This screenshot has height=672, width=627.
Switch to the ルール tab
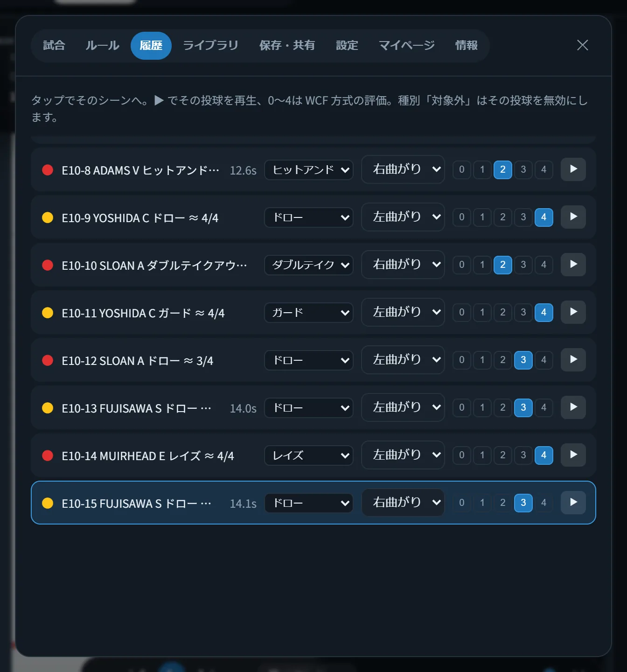pyautogui.click(x=103, y=45)
